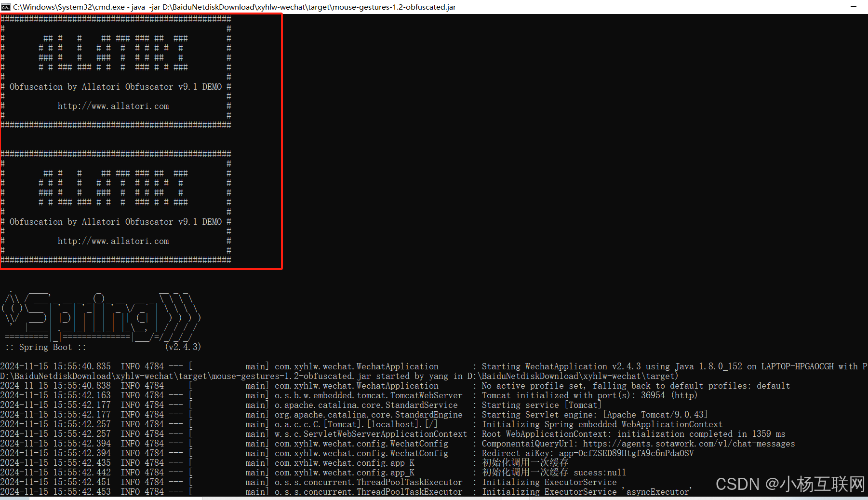Open the cmd.exe system menu icon
Image resolution: width=868 pixels, height=500 pixels.
click(x=6, y=7)
